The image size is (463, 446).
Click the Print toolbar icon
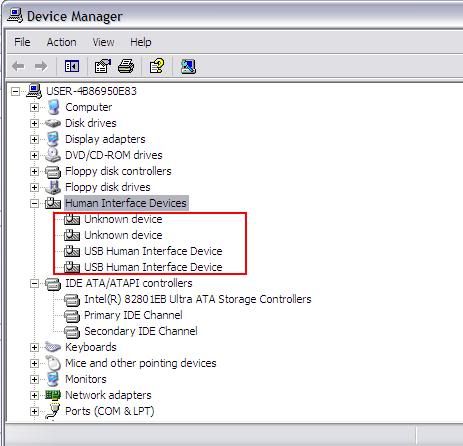[x=126, y=66]
